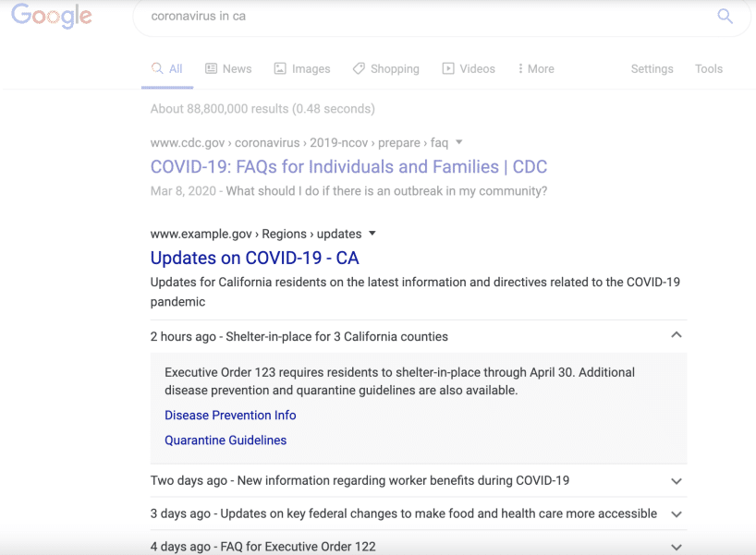Click the Google logo
The image size is (756, 555).
pos(52,16)
